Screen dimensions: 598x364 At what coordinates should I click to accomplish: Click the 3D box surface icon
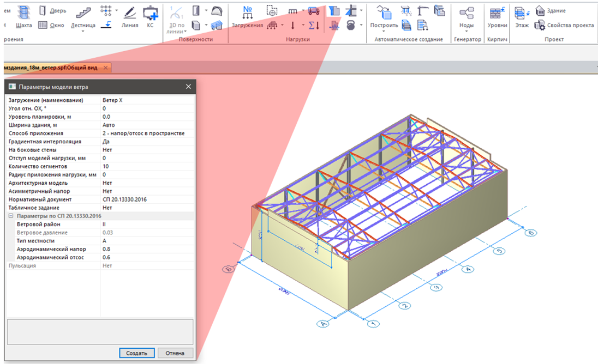pyautogui.click(x=196, y=26)
